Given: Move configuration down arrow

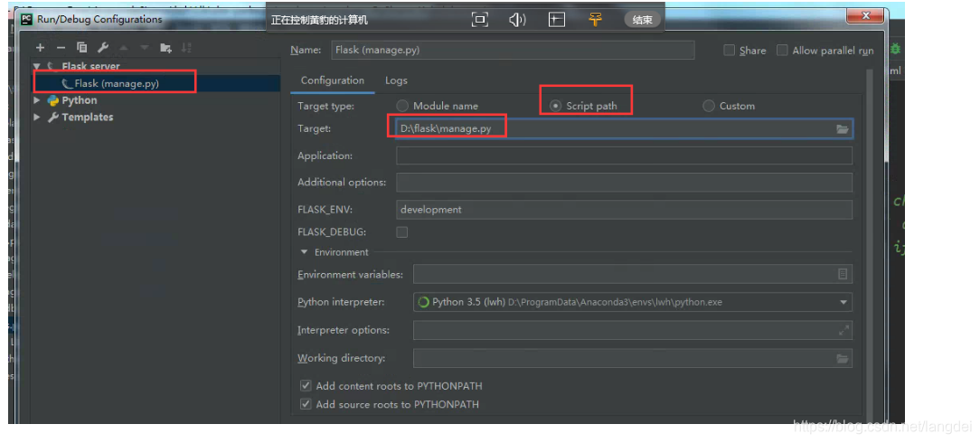Looking at the screenshot, I should [x=145, y=48].
